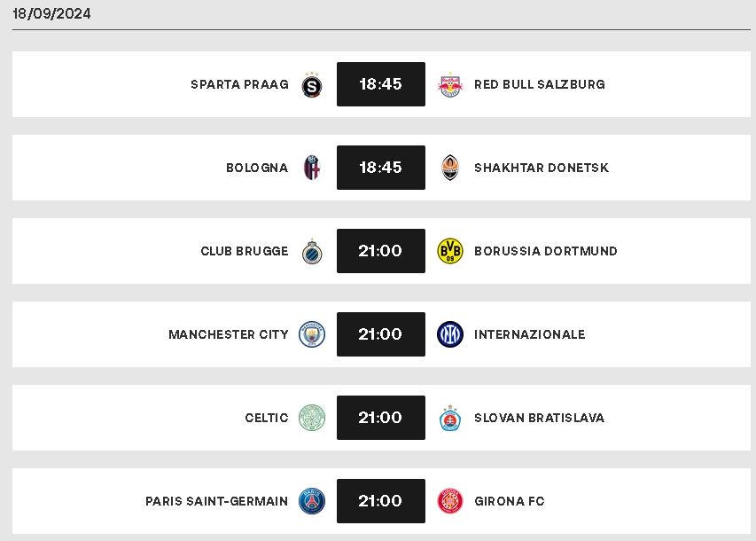Click the Sparta Praag club crest

click(311, 85)
